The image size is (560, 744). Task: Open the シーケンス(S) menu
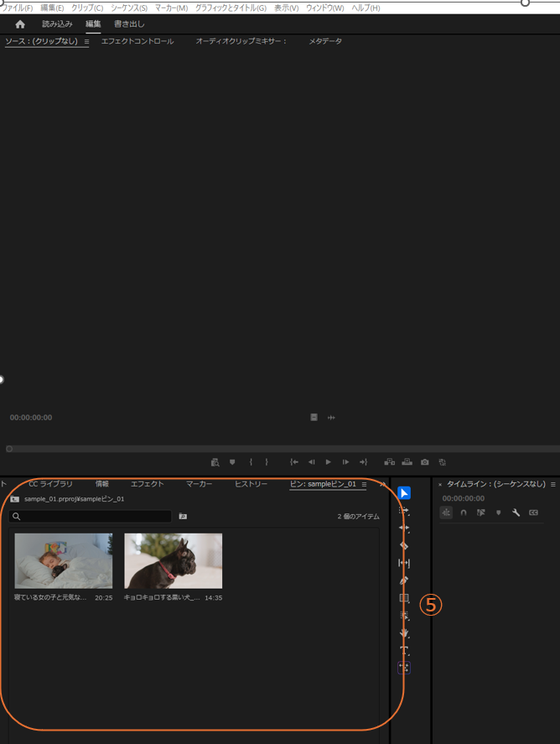pyautogui.click(x=129, y=8)
